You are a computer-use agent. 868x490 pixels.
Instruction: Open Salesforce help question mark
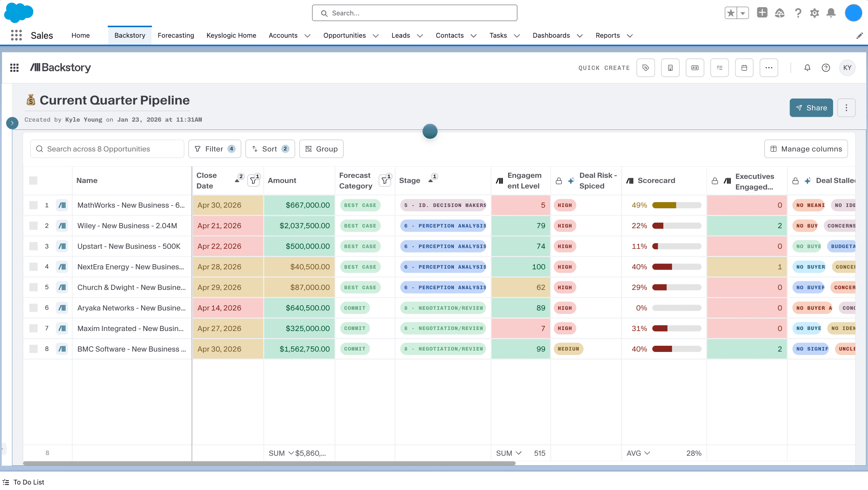point(798,13)
